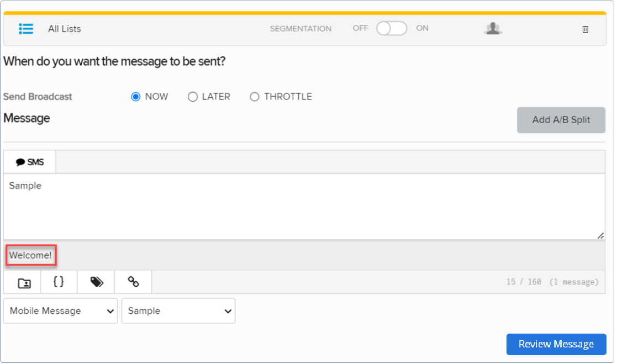
Task: Open the Mobile Message dropdown
Action: [x=60, y=311]
